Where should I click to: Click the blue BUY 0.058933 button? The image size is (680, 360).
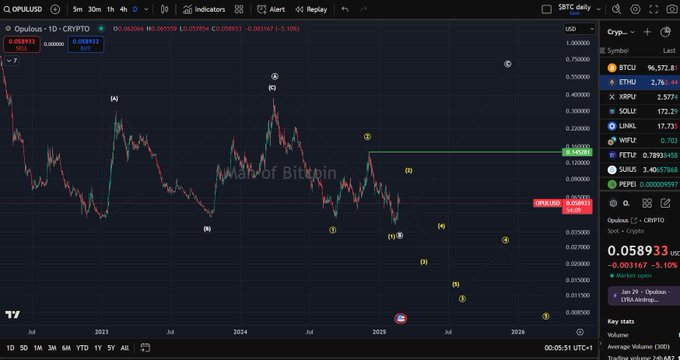tap(85, 44)
